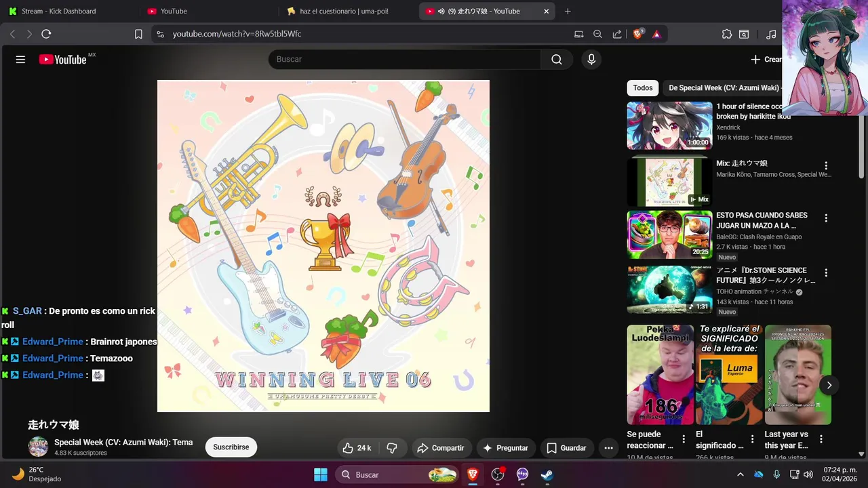The image size is (868, 488).
Task: Open the Dr.STONE SCIENCE FUTURE video thumbnail
Action: click(669, 289)
